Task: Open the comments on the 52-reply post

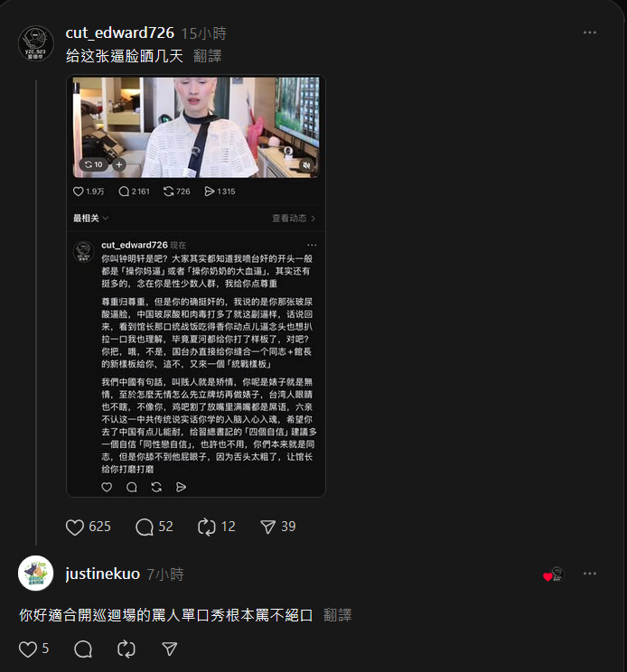Action: (145, 527)
